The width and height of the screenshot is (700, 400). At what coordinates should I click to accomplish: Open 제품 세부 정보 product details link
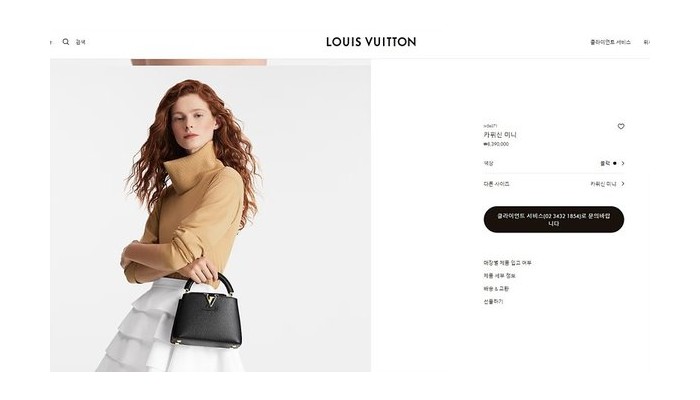(499, 276)
